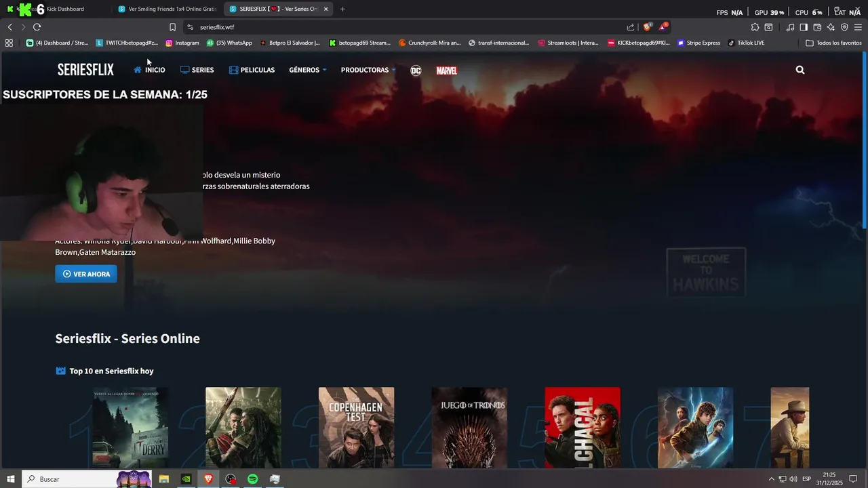This screenshot has height=488, width=868.
Task: Open site settings icon beside the URL
Action: (x=191, y=27)
